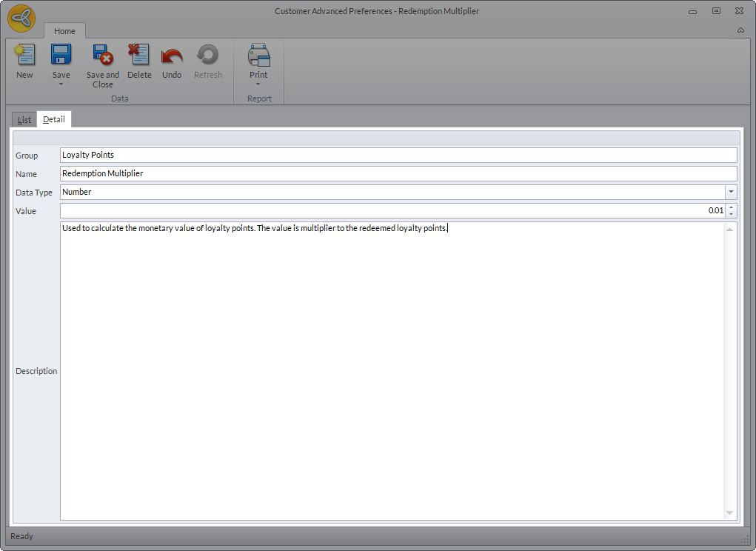The image size is (756, 551).
Task: Collapse the ribbon using the chevron
Action: tap(740, 30)
